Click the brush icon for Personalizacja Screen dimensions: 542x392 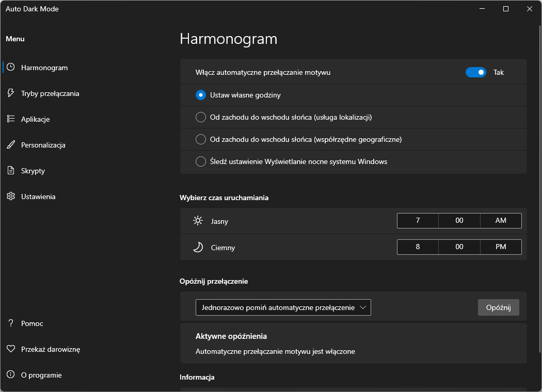tap(11, 145)
